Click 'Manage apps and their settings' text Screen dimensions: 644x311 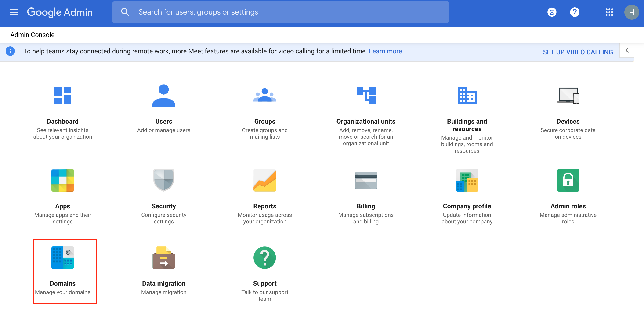click(x=62, y=218)
